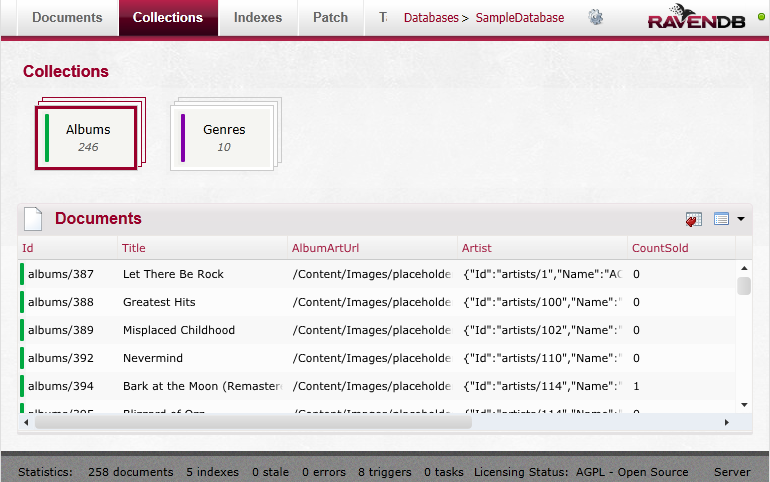Click the horizontal scrollbar left arrow
This screenshot has height=482, width=770.
coord(26,422)
